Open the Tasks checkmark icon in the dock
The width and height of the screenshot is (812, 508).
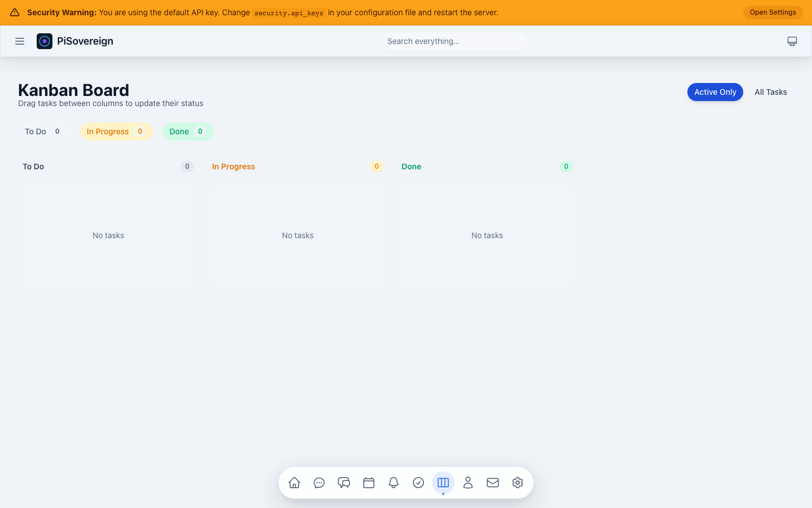pyautogui.click(x=418, y=483)
